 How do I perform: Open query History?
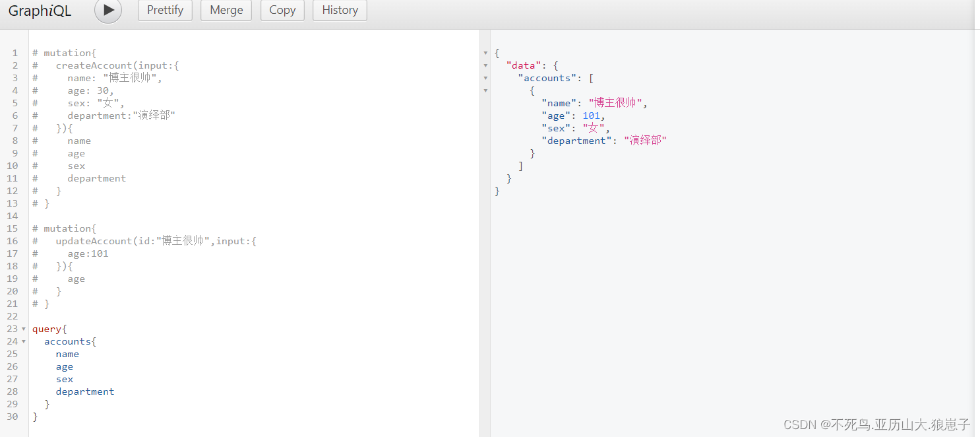pos(339,10)
